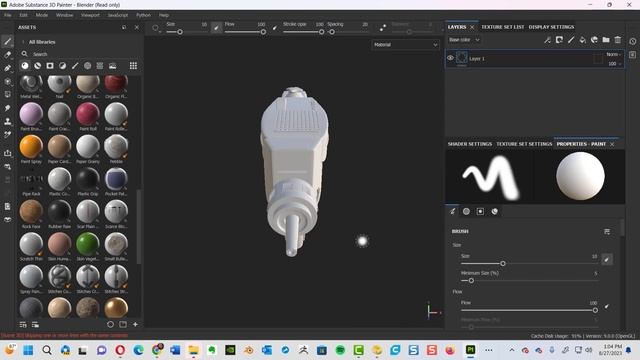Filter assets by Environment image icon
Image resolution: width=640 pixels, height=360 pixels.
pos(113,66)
